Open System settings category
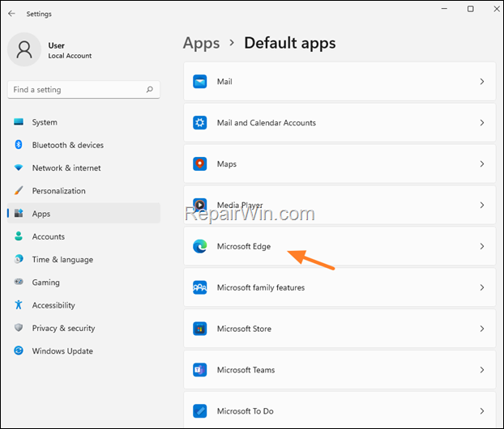Screen dimensions: 504x429 (83, 122)
